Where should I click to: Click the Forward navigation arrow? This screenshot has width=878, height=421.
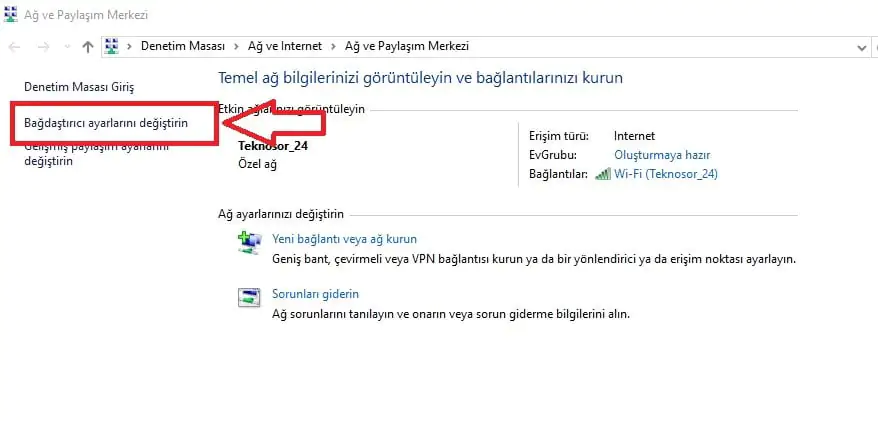43,47
